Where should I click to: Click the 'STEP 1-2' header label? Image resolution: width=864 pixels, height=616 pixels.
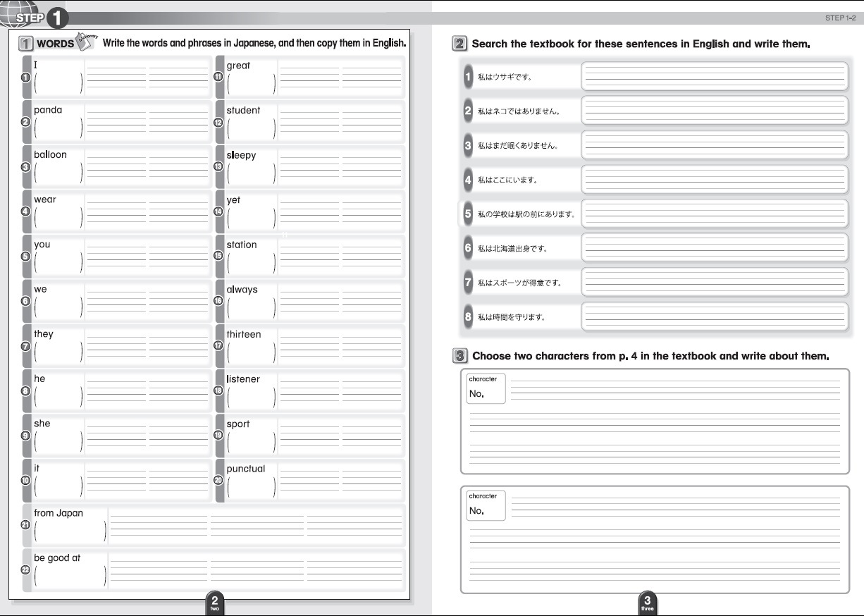(x=840, y=18)
